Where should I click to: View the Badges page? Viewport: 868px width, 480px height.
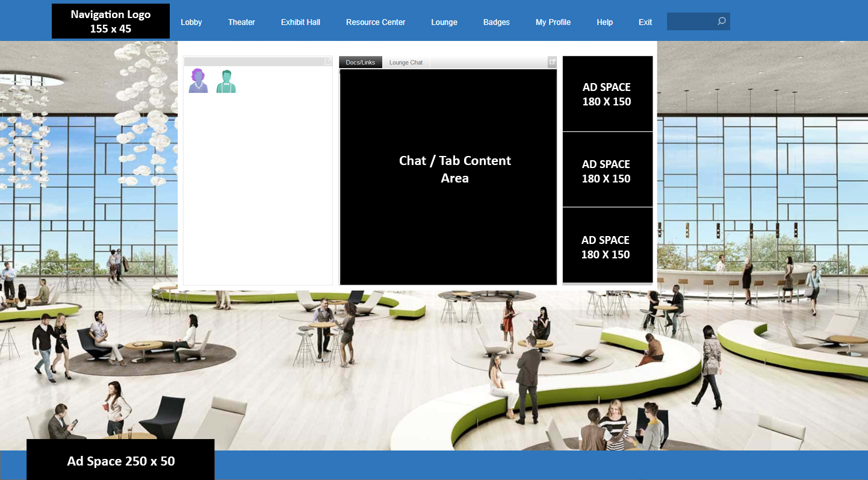click(497, 22)
